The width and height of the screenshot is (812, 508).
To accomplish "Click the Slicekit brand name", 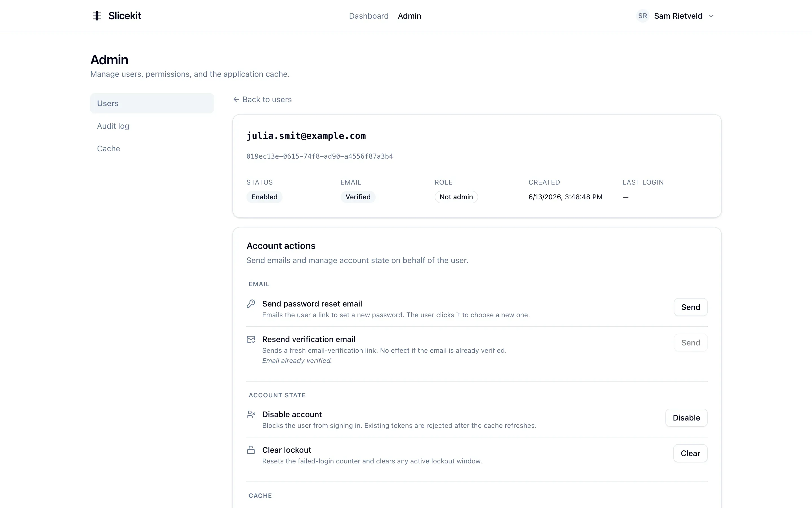I will click(x=125, y=16).
